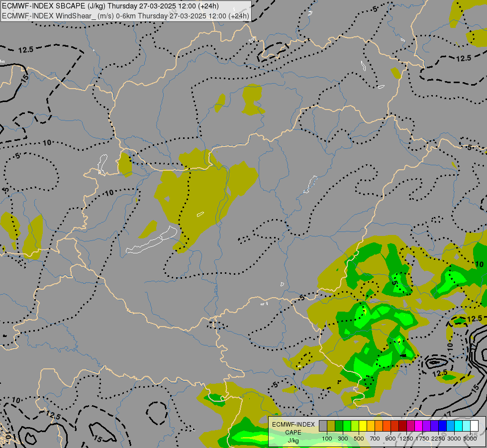The width and height of the screenshot is (487, 448).
Task: Click the cyan swatch right of the 3000 tick
Action: pyautogui.click(x=459, y=426)
